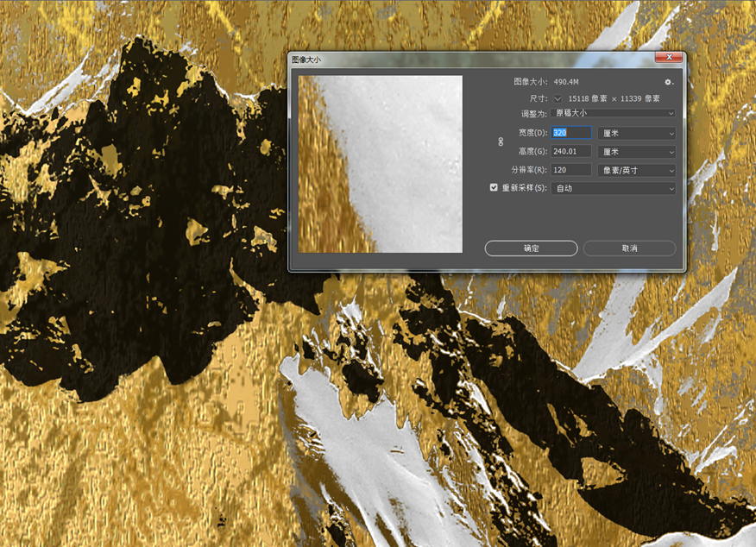
Task: Toggle the constrain proportions chain link icon
Action: tap(501, 141)
